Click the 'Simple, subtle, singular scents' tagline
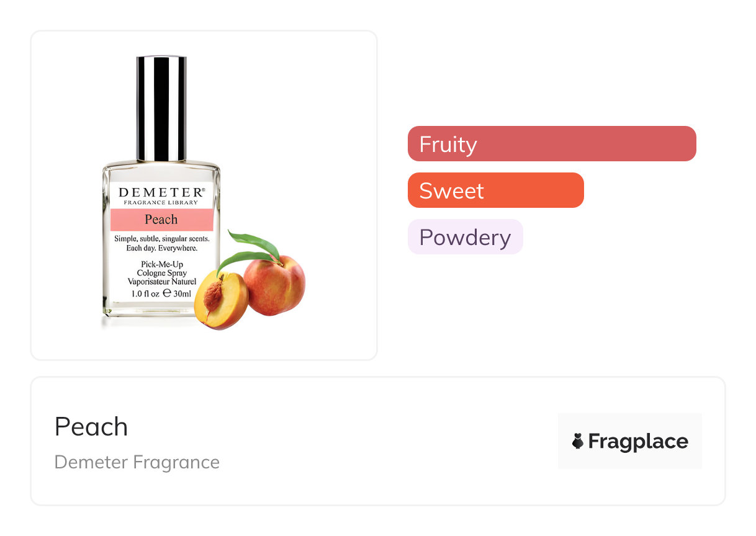 pyautogui.click(x=161, y=239)
